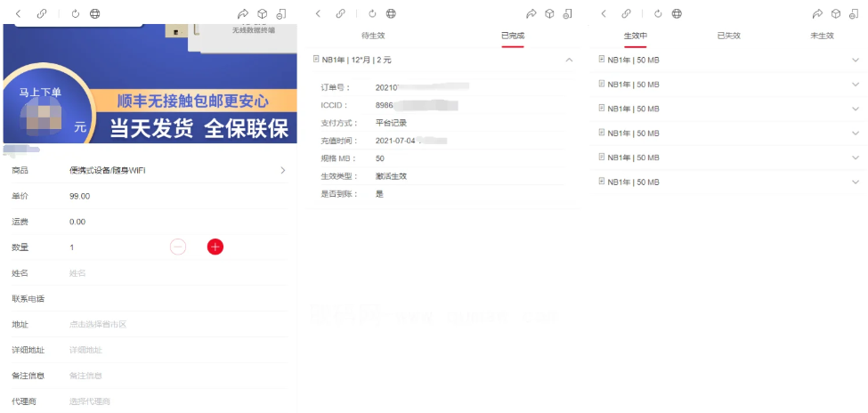Click the unit price 99.00
This screenshot has height=413, width=868.
click(x=80, y=197)
